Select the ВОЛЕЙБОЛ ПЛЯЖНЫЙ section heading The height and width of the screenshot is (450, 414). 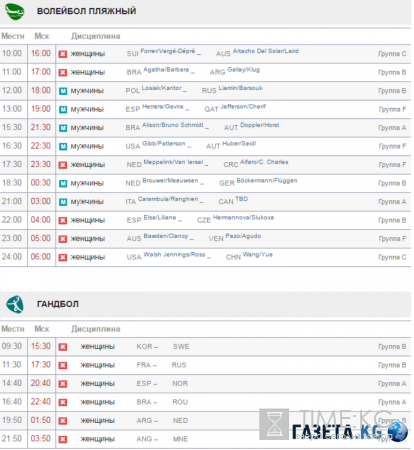(86, 11)
